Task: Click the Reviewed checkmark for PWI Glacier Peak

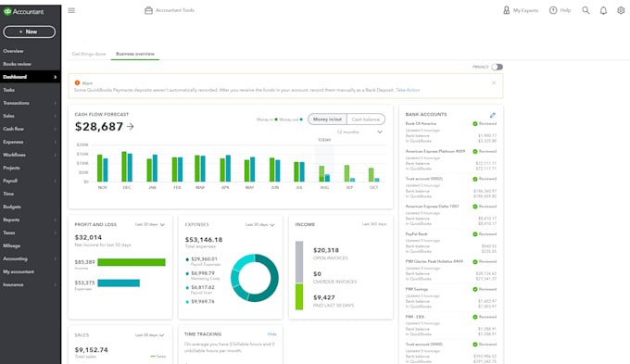Action: click(475, 261)
